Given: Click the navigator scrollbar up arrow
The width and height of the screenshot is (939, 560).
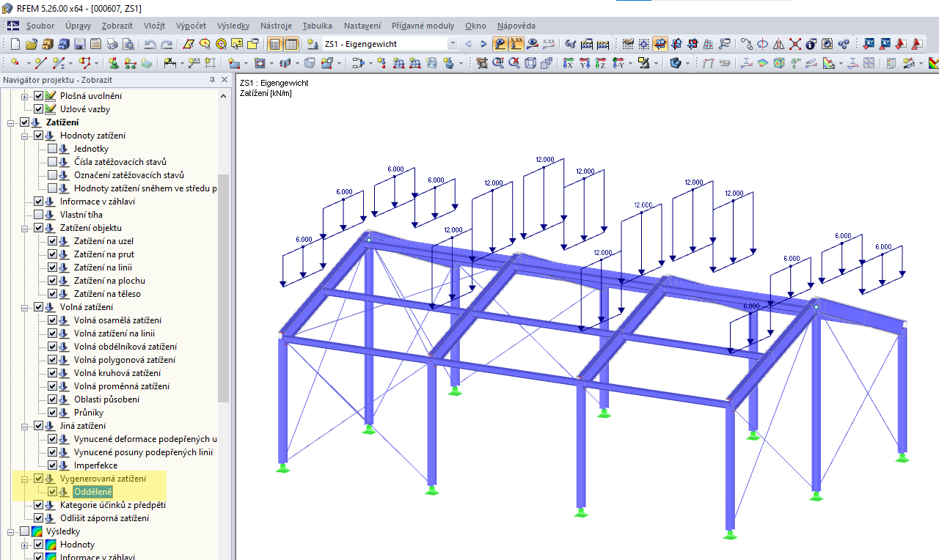Looking at the screenshot, I should (224, 96).
